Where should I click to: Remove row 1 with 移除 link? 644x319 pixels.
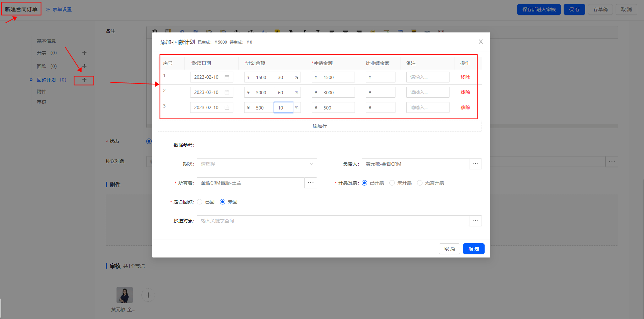(x=465, y=77)
